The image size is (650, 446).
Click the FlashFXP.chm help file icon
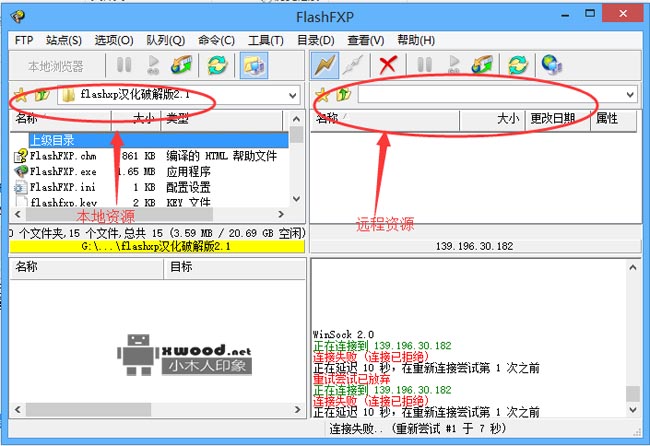[x=21, y=156]
